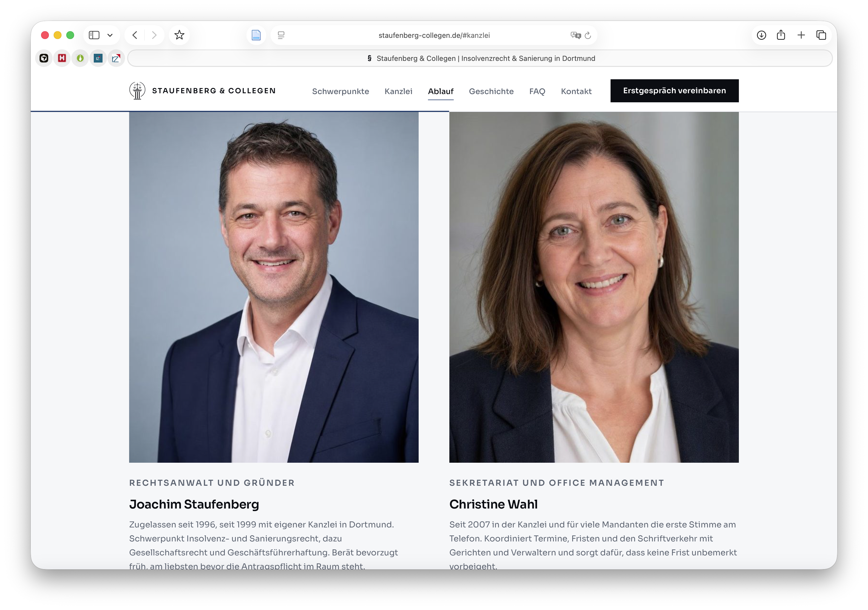Click the STAUFENBERG & COLLEGEN brand name
Screen dimensions: 868x610
[x=214, y=91]
